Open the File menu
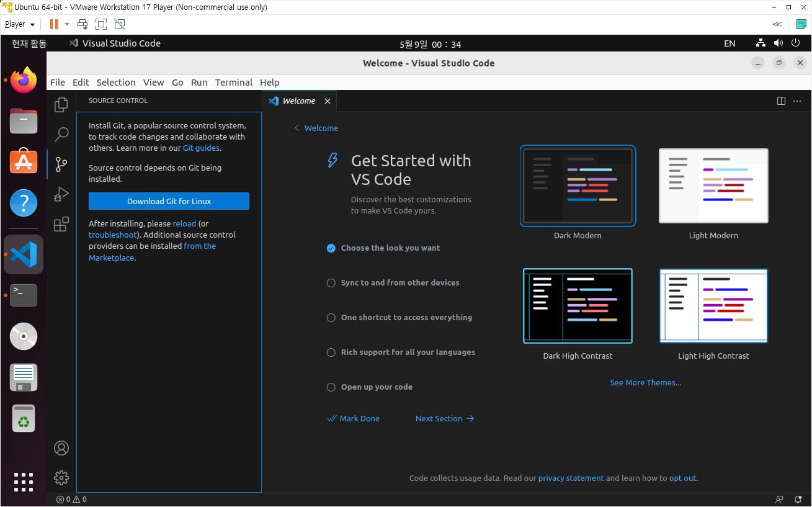This screenshot has height=507, width=812. pos(58,83)
